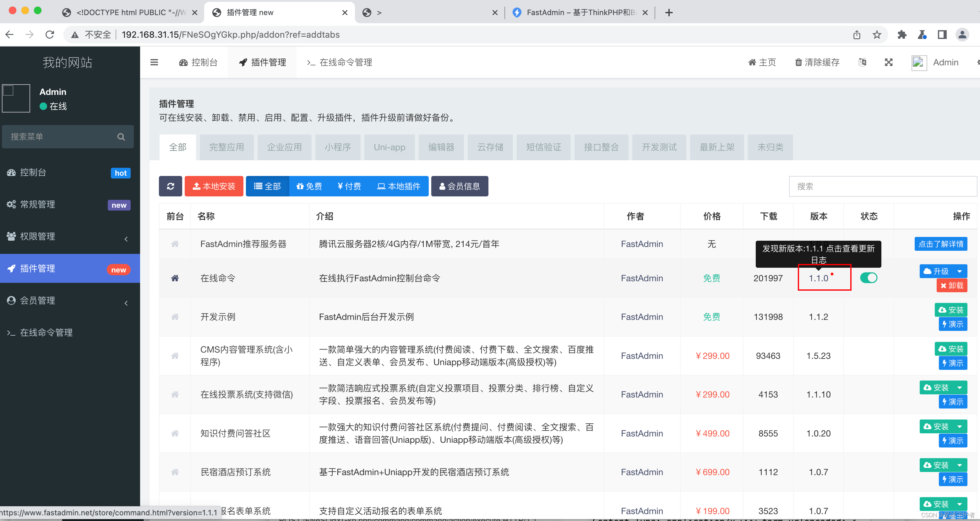980x521 pixels.
Task: Click the flask extension icon in browser toolbar
Action: pyautogui.click(x=922, y=35)
